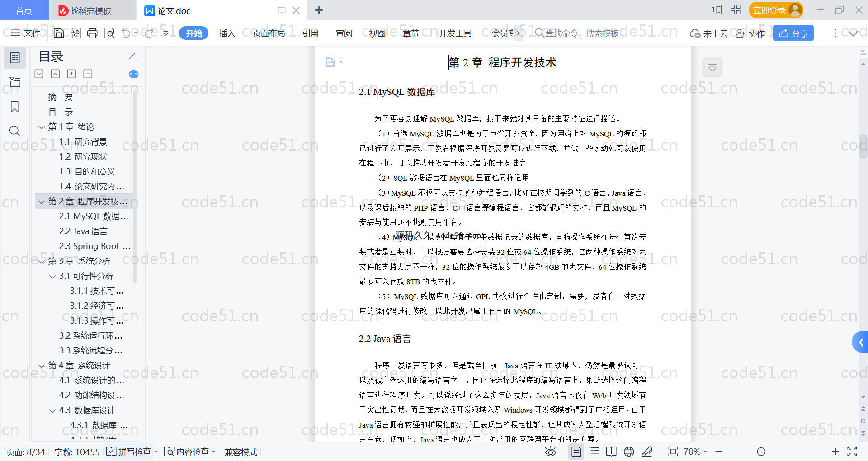This screenshot has width=868, height=461.
Task: Click the cloud not uploaded status icon
Action: (695, 33)
